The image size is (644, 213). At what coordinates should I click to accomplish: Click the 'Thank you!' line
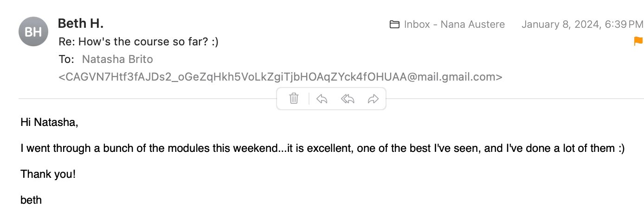(x=48, y=175)
